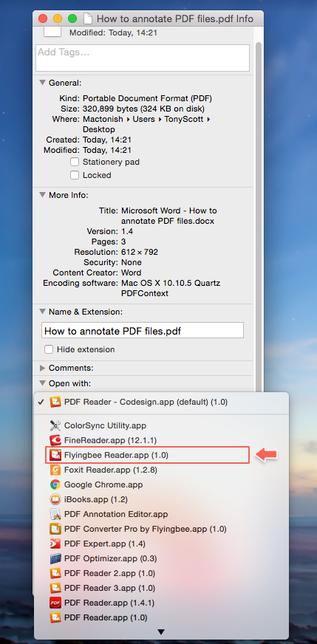Click the Google Chrome app icon
The width and height of the screenshot is (317, 644).
[x=55, y=484]
